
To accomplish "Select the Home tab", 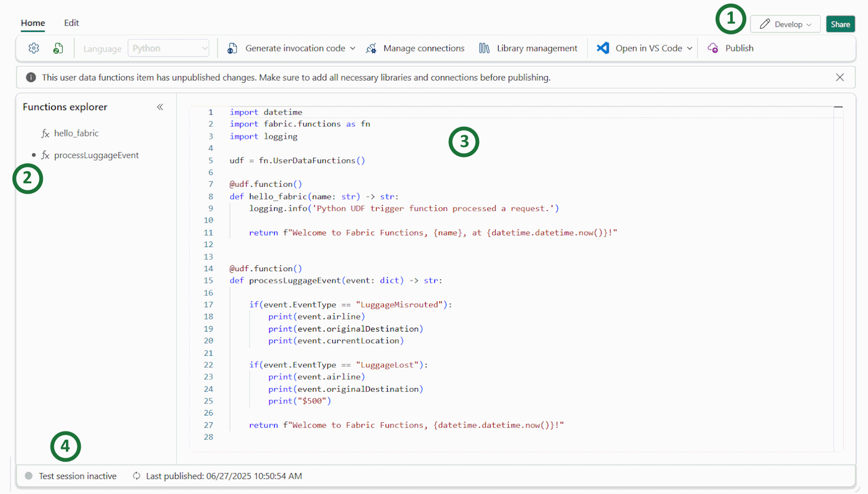I will tap(33, 23).
